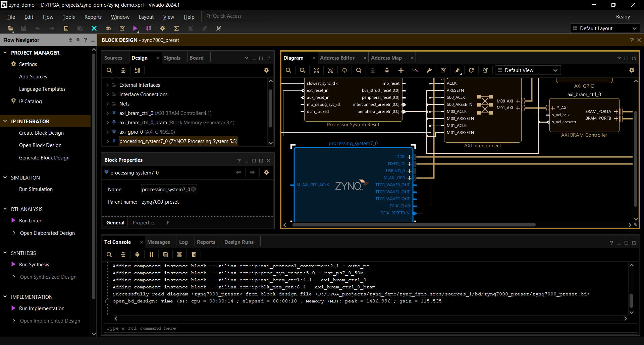This screenshot has height=345, width=644.
Task: Open the Reports menu
Action: (x=93, y=17)
